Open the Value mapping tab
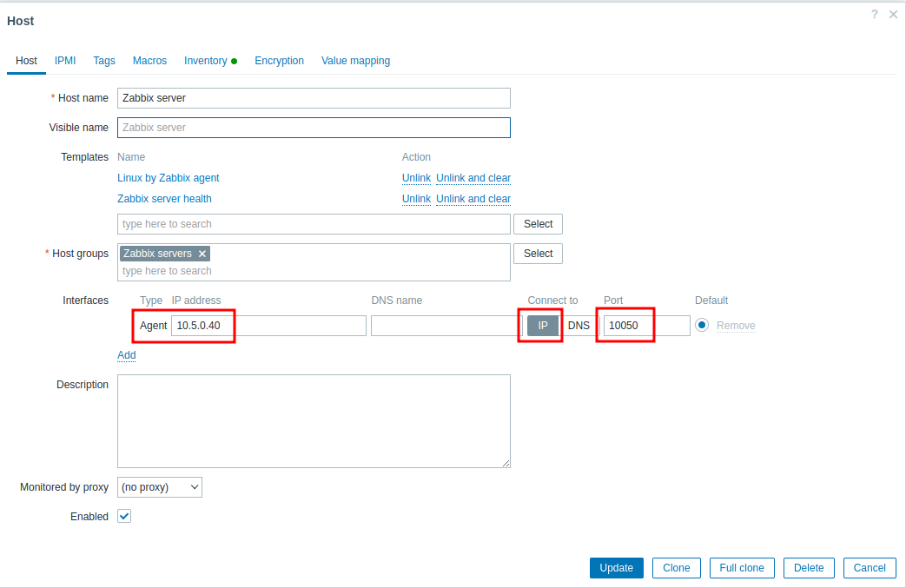Viewport: 906px width, 588px height. pos(355,61)
